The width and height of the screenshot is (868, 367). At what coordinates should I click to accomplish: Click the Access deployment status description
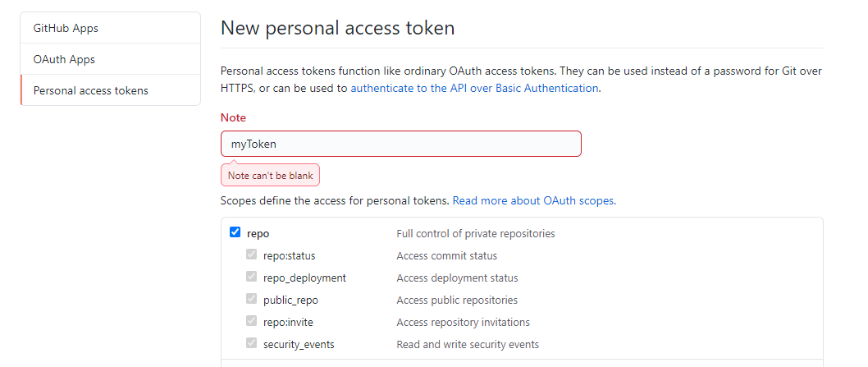[457, 278]
